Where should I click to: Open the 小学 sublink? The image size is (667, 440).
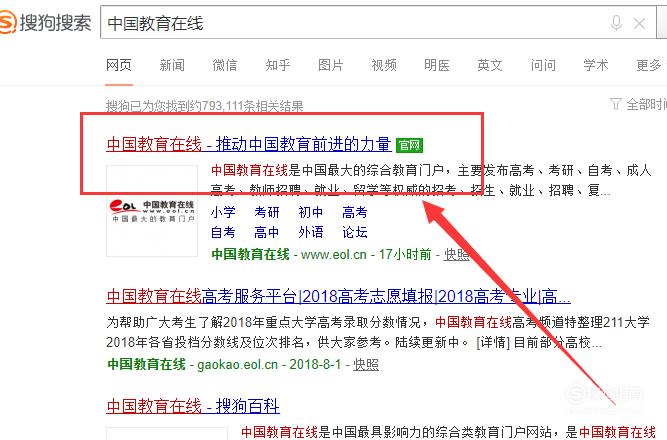[223, 212]
